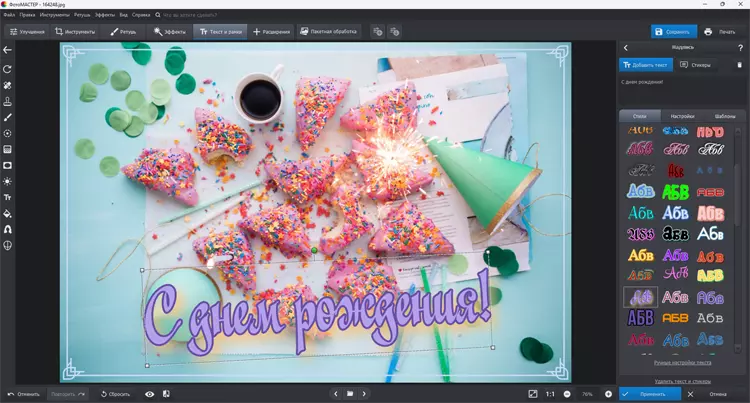Select the text Tt tool in sidebar
750x403 pixels.
(x=7, y=197)
